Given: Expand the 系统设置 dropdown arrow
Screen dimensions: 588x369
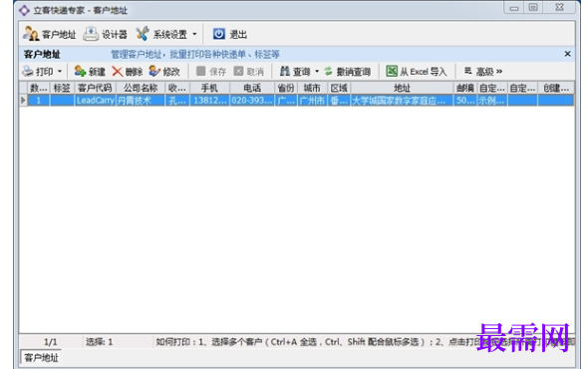Looking at the screenshot, I should coord(194,34).
